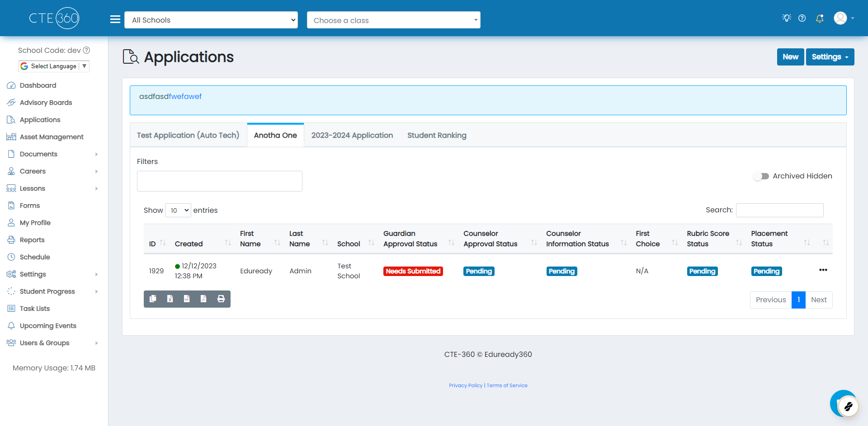Open Forms in sidebar
This screenshot has height=426, width=868.
[x=30, y=206]
